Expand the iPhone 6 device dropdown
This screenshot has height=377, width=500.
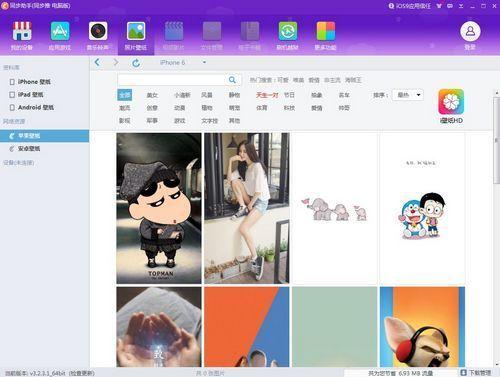tap(204, 62)
